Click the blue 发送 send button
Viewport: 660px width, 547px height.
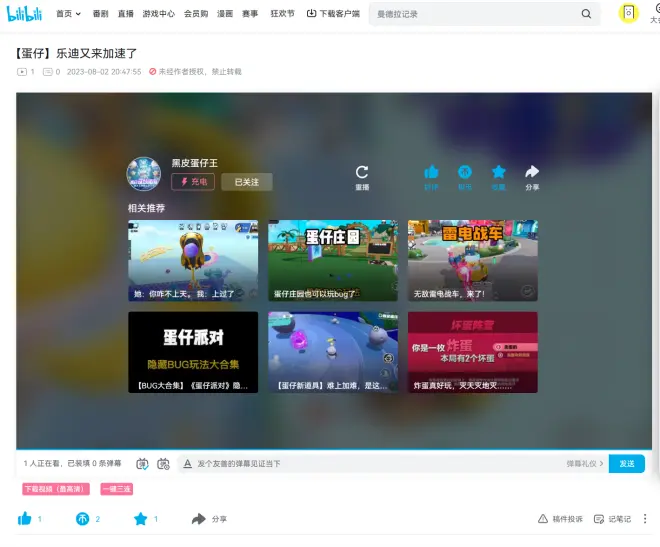click(626, 464)
